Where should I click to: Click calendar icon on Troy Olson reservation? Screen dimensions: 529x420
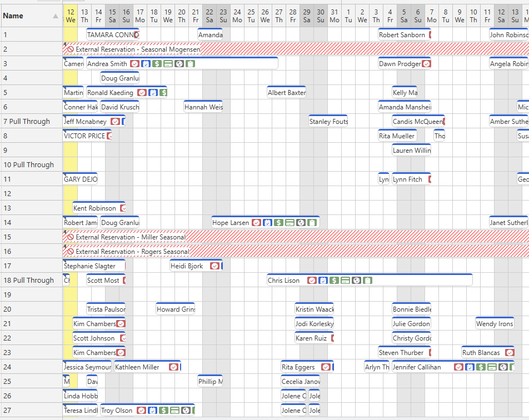152,411
